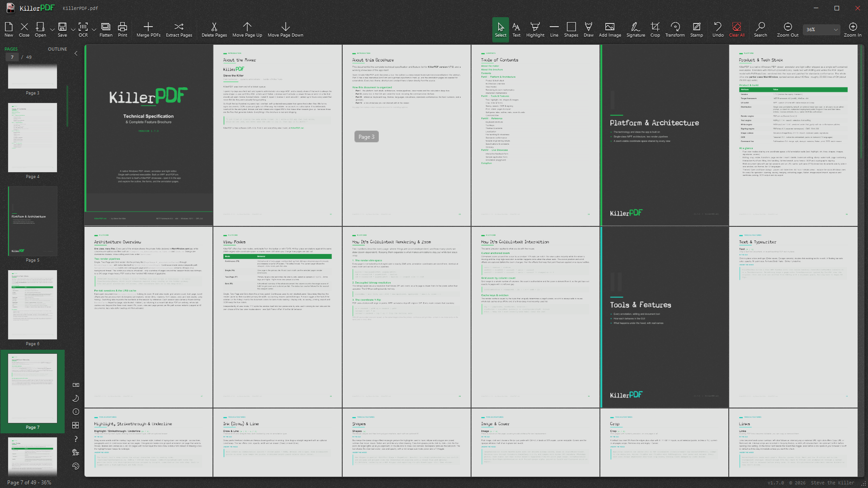Expand the Save button dropdown arrow
Image resolution: width=868 pixels, height=488 pixels.
coord(73,30)
